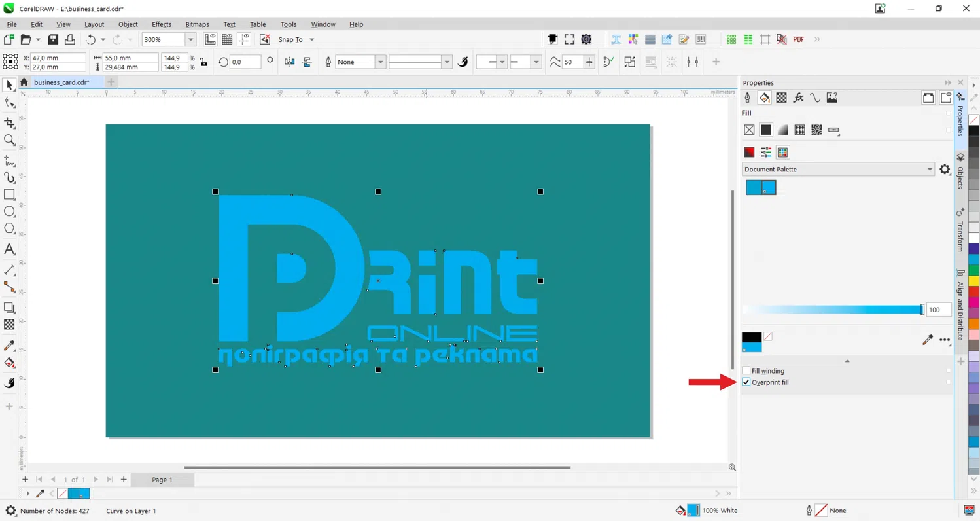Select the Connector tool
The width and height of the screenshot is (980, 521).
point(9,287)
